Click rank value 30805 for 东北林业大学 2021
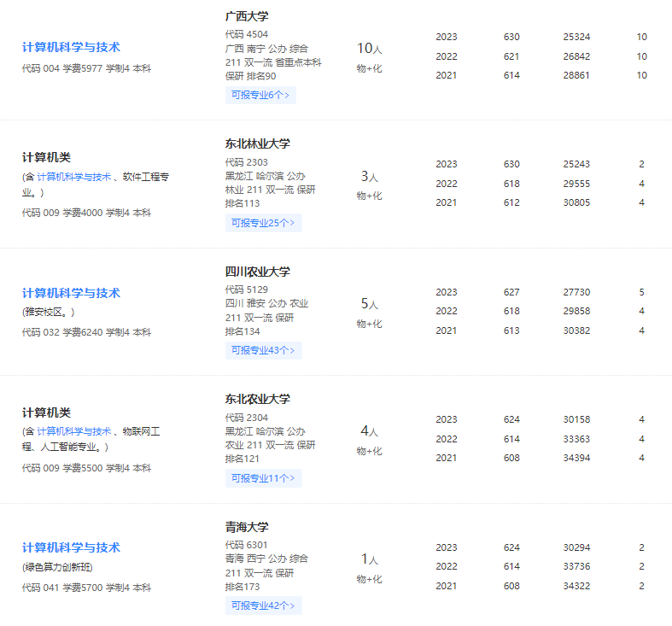The width and height of the screenshot is (672, 626). (576, 202)
